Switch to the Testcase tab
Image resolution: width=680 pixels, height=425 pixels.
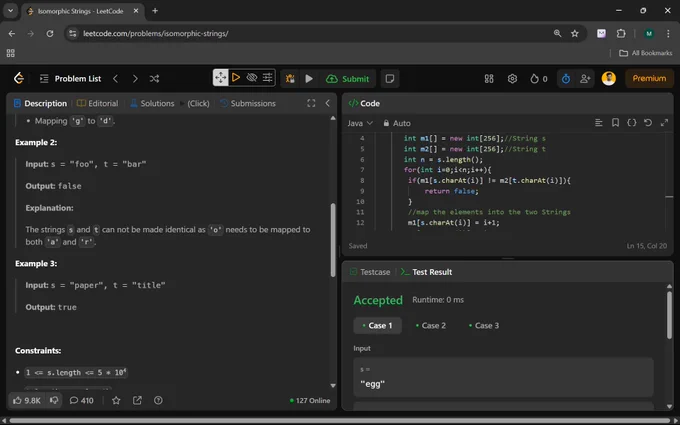pyautogui.click(x=370, y=272)
